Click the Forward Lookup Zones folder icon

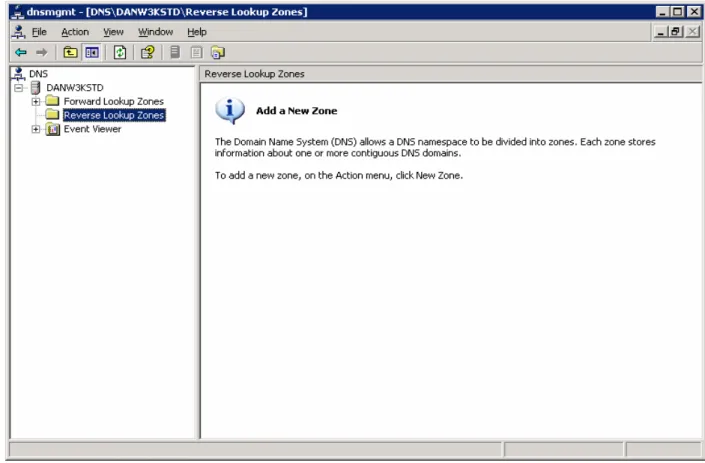point(53,101)
